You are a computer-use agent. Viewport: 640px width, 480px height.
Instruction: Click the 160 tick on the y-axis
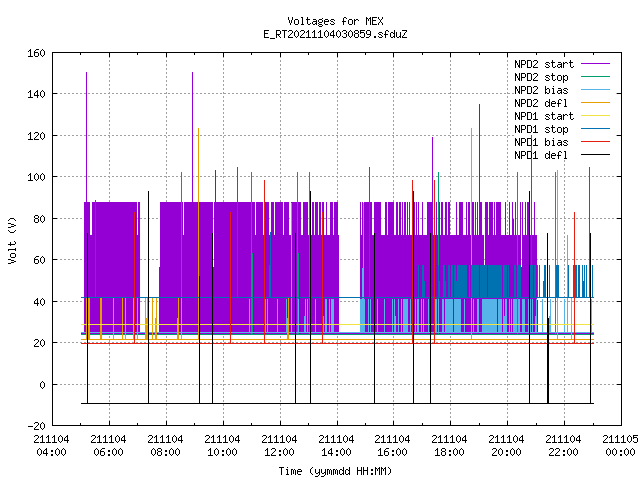[x=36, y=53]
